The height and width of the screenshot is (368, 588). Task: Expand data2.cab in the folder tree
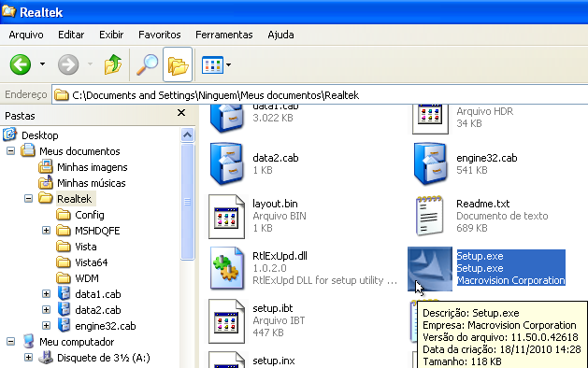(46, 310)
